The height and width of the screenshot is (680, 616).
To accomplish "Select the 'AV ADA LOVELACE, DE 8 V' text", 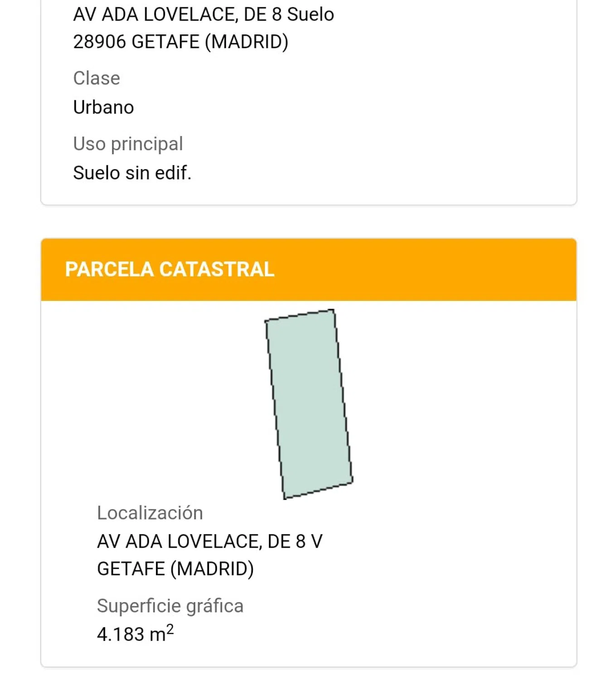I will (209, 541).
